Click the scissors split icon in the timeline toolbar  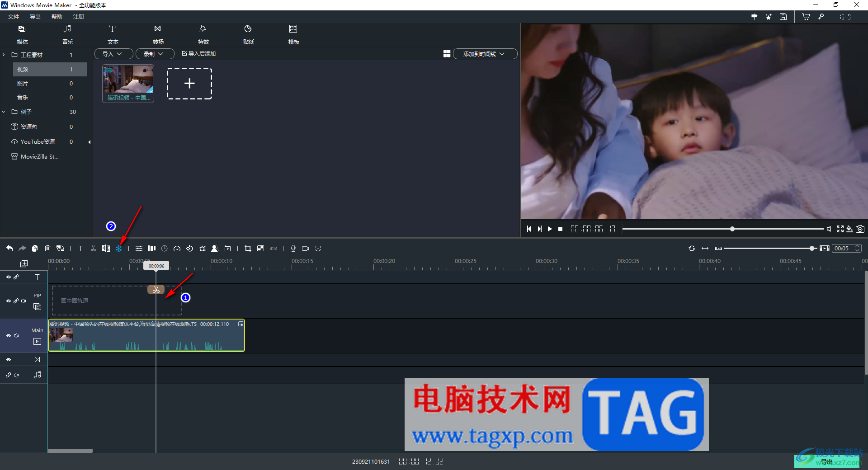point(93,248)
